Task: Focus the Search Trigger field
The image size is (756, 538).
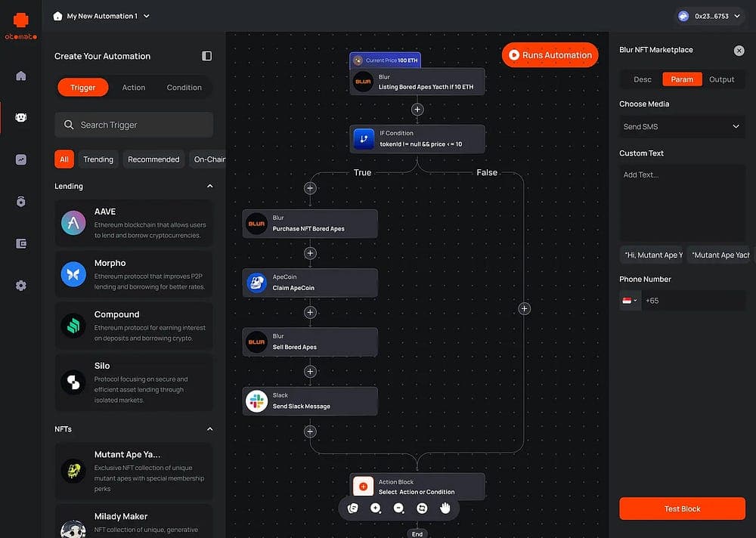Action: click(x=134, y=125)
